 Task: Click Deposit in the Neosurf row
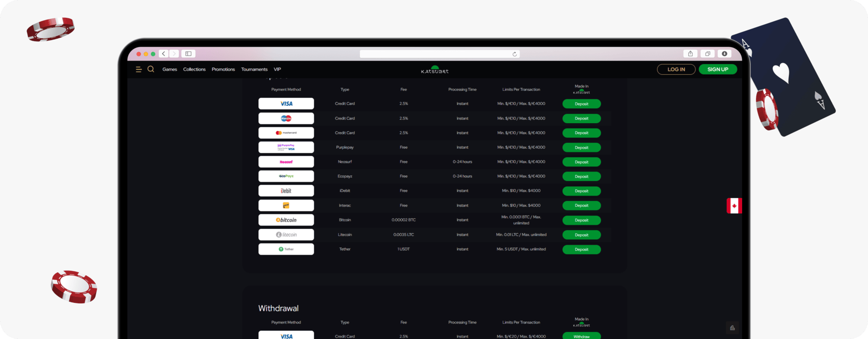point(582,162)
